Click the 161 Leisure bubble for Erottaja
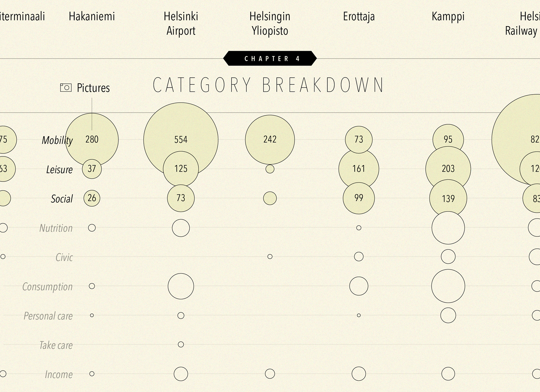This screenshot has height=392, width=540. click(x=359, y=168)
